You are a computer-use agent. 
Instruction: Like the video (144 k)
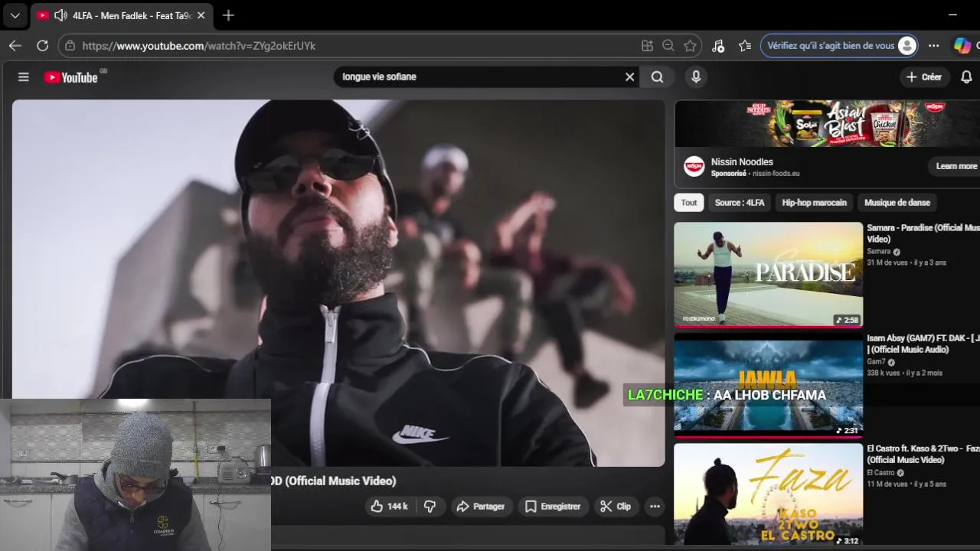(x=389, y=506)
